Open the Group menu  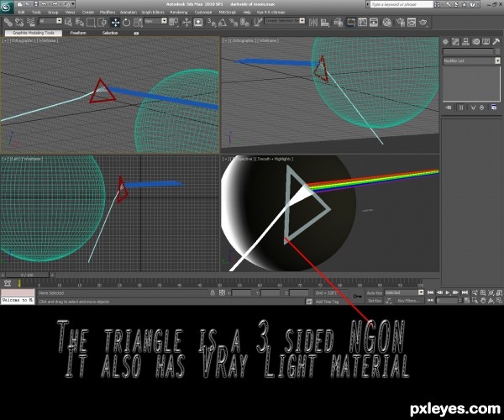(x=53, y=13)
